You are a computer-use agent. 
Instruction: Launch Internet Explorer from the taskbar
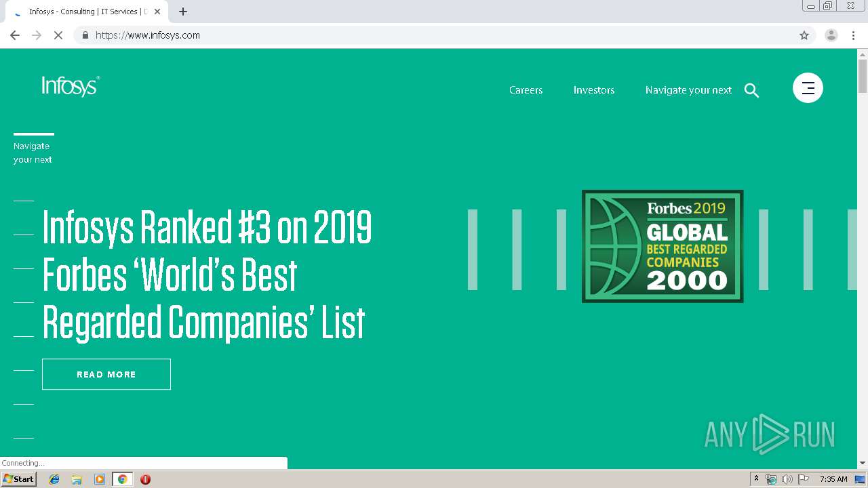click(x=54, y=479)
